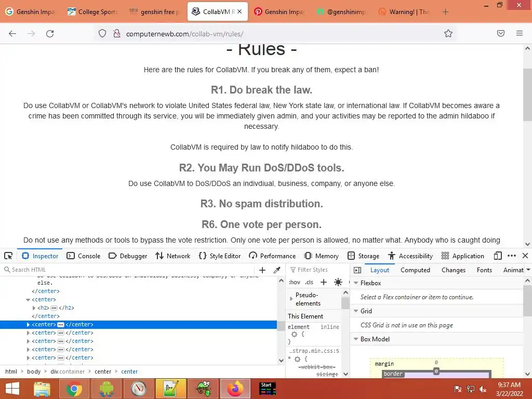Image resolution: width=532 pixels, height=399 pixels.
Task: Toggle the 3-pane inspector layout icon
Action: [x=357, y=270]
